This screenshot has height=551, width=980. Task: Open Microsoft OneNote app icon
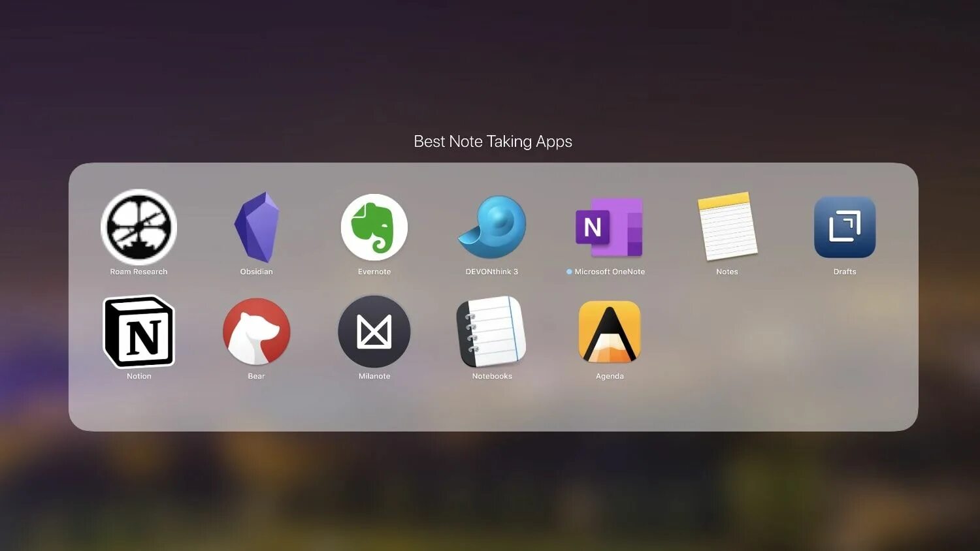point(610,227)
